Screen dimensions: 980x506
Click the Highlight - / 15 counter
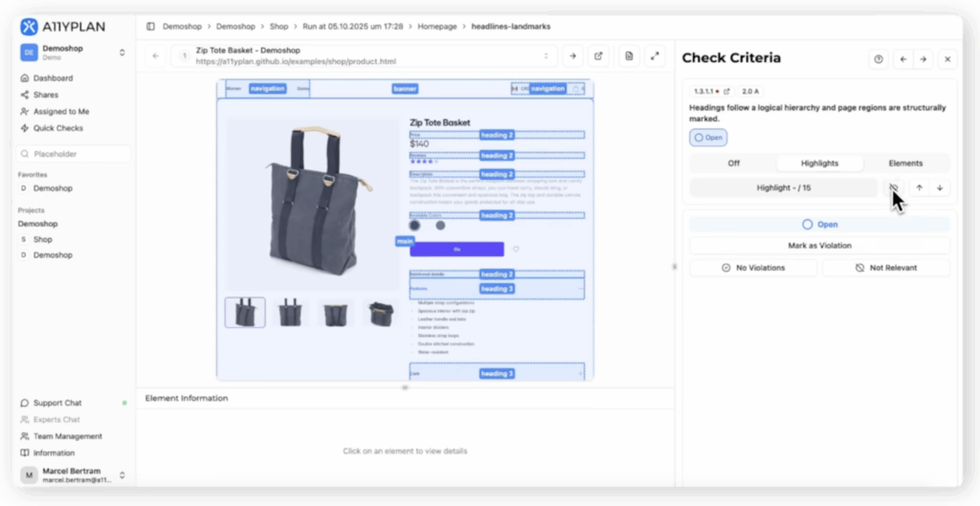[784, 187]
